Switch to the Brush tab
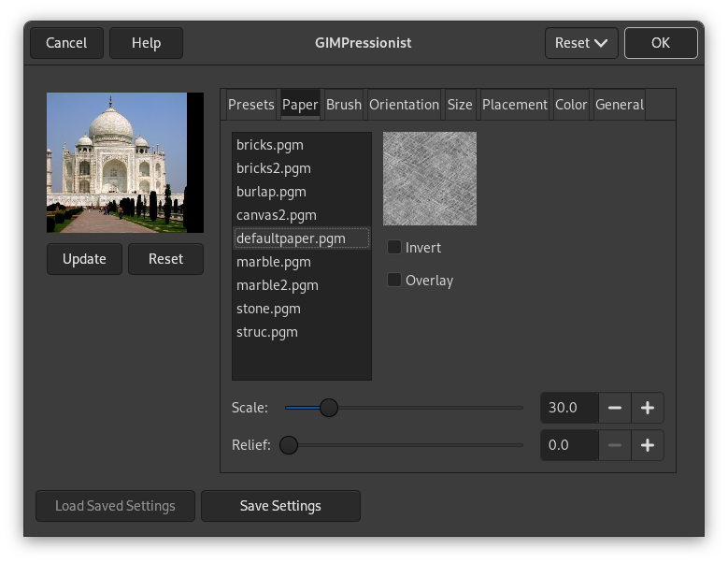728x563 pixels. (x=343, y=105)
